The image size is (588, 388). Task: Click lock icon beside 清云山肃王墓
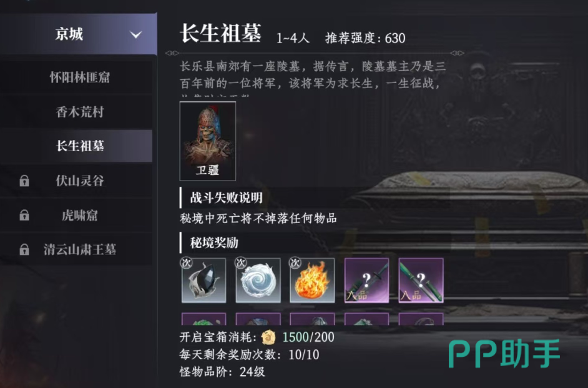(x=24, y=249)
